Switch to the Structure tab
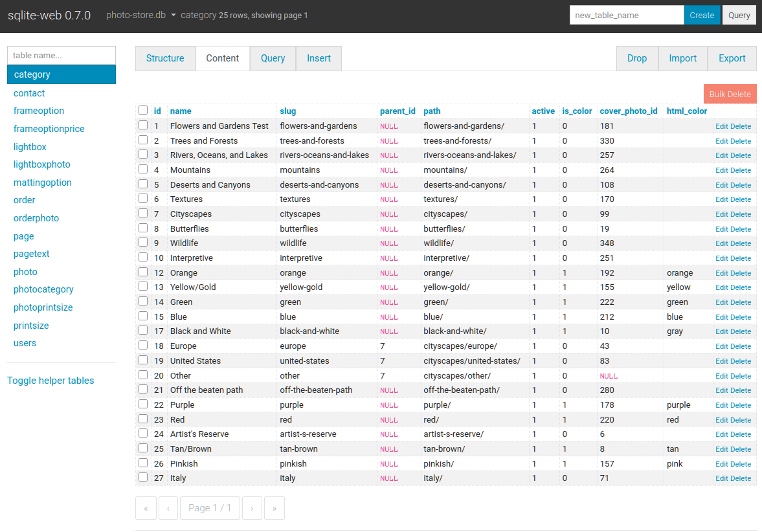762x532 pixels. point(165,58)
